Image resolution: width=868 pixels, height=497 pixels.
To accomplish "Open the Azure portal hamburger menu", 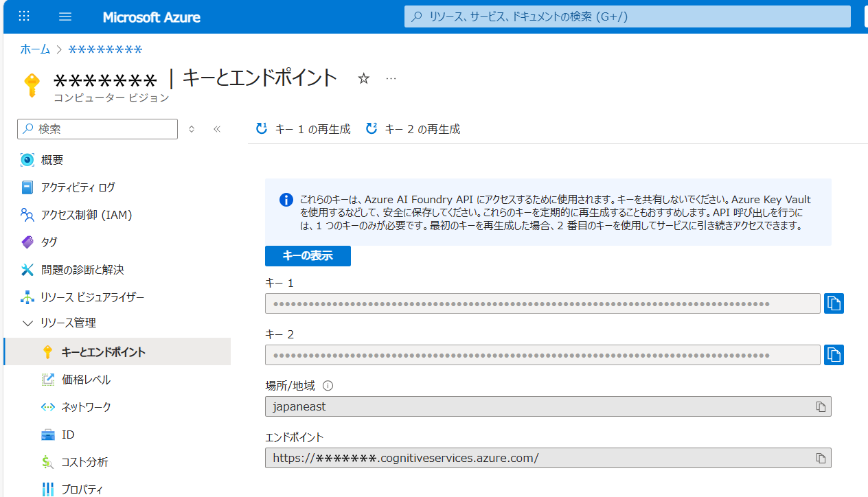I will (x=65, y=16).
